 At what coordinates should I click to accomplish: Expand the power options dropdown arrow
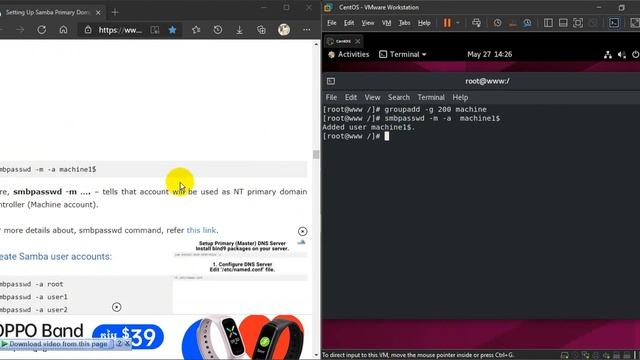(458, 23)
